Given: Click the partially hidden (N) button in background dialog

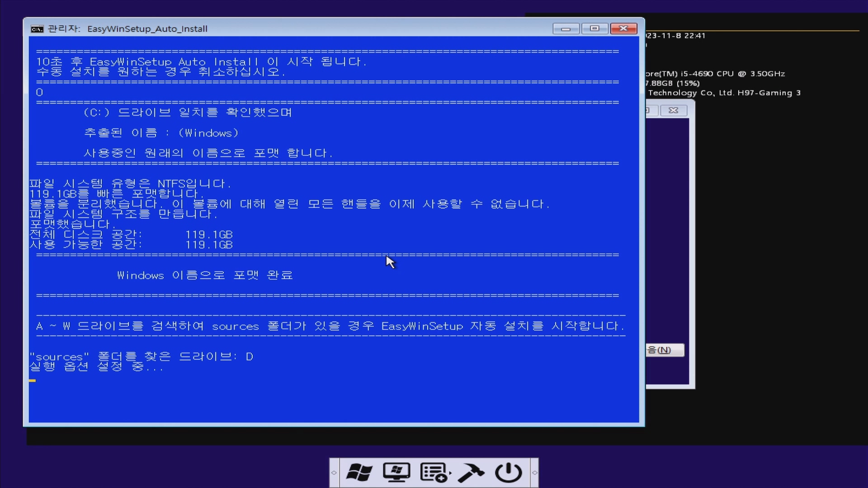Looking at the screenshot, I should click(664, 350).
